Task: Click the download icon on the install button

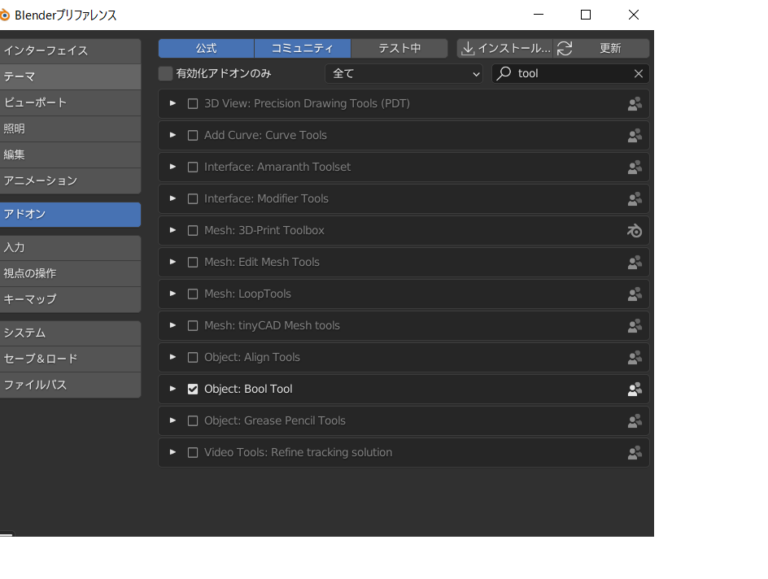Action: [x=467, y=48]
